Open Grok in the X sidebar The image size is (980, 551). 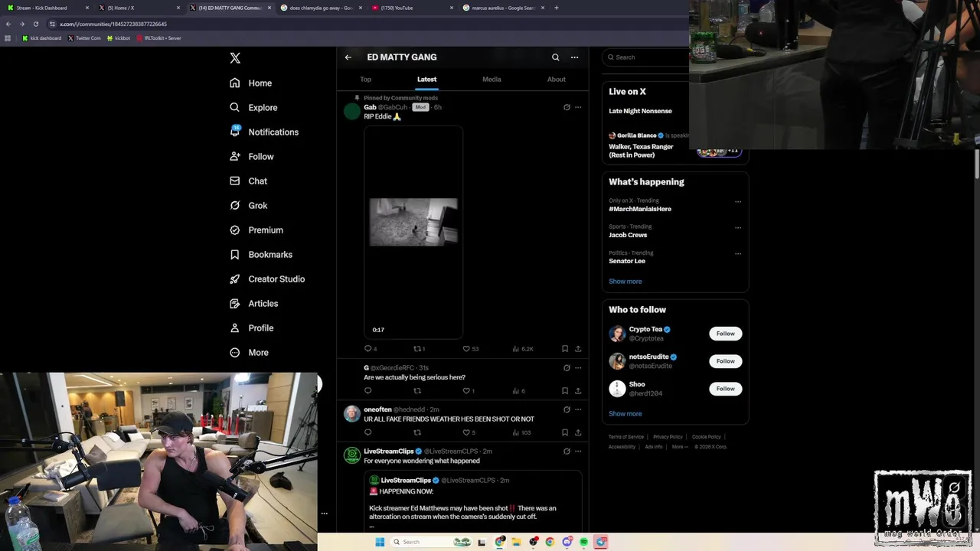248,205
